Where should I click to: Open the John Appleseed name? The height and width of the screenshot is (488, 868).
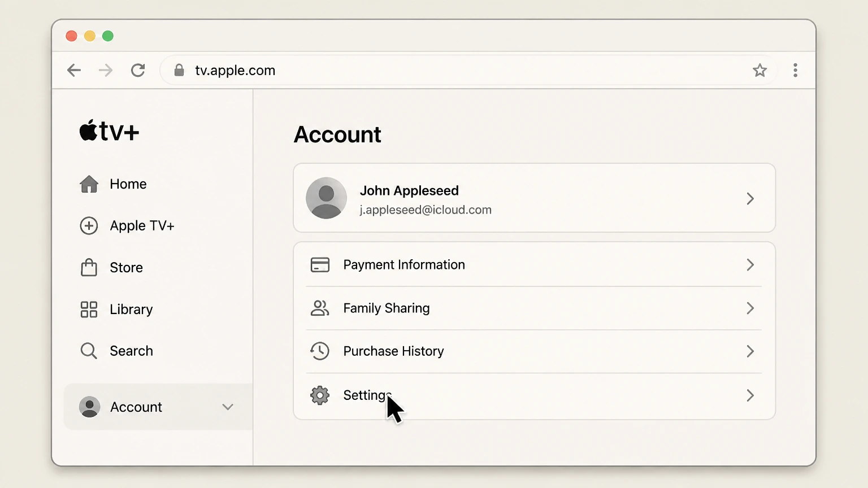tap(409, 191)
